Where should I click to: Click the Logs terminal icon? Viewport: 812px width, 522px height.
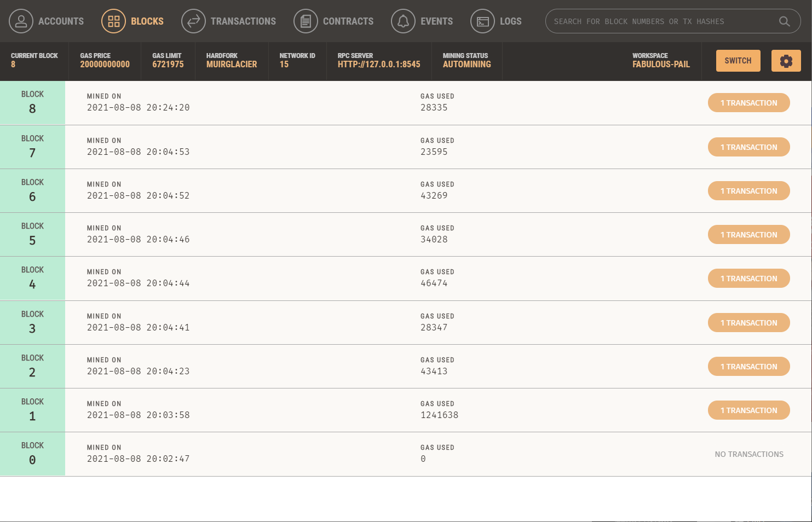coord(482,21)
